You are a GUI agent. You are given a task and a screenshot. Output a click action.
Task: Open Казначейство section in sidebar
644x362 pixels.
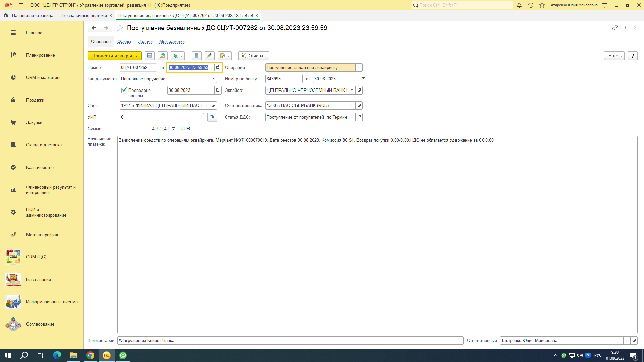(40, 167)
